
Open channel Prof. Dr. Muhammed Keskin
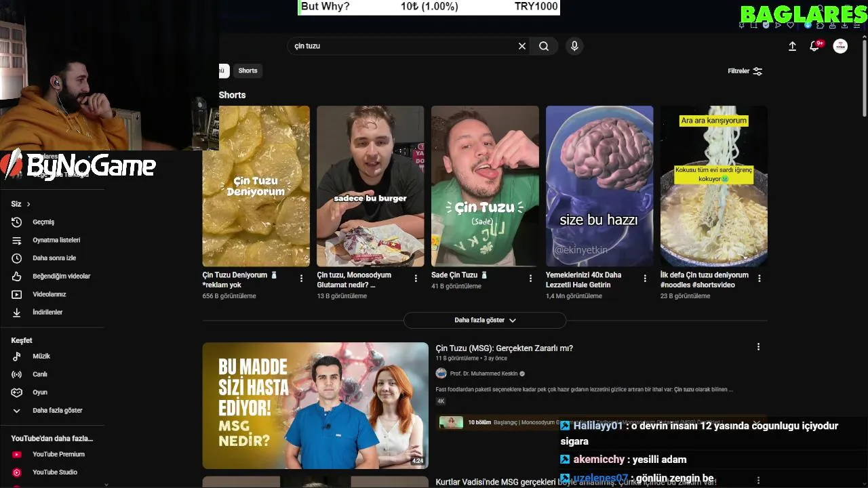484,373
